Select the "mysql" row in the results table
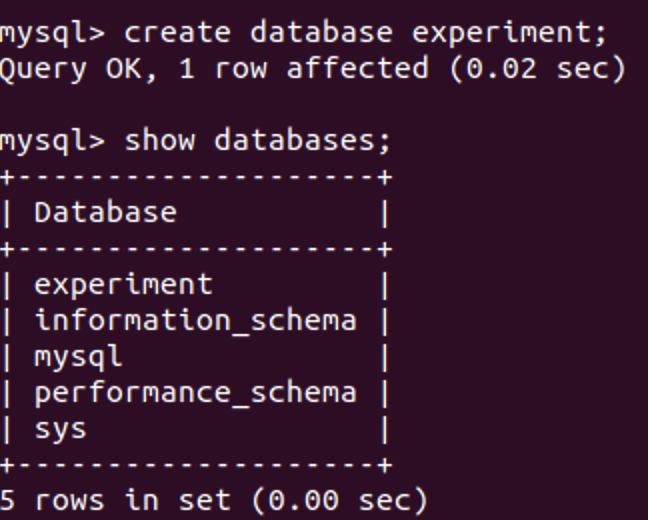The width and height of the screenshot is (648, 520). [78, 357]
